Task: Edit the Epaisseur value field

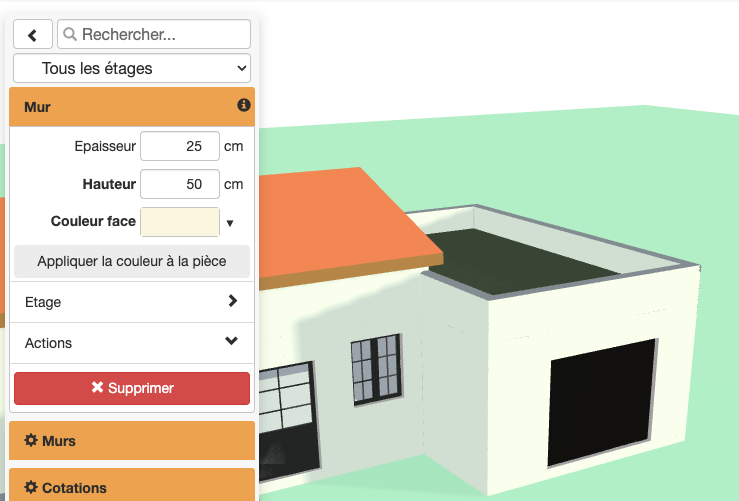Action: tap(180, 146)
